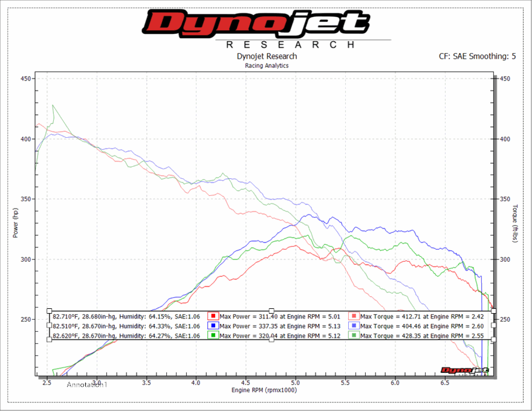Select 'Max Torque = 428.35 at Engine RPM = 2.55'
Screen dimensions: 532x411
click(x=422, y=335)
